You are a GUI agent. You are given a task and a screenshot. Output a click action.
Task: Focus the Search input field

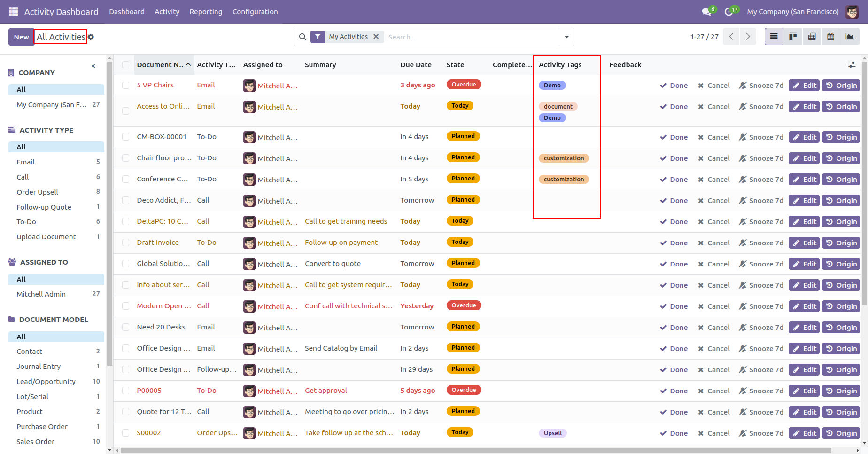point(472,37)
